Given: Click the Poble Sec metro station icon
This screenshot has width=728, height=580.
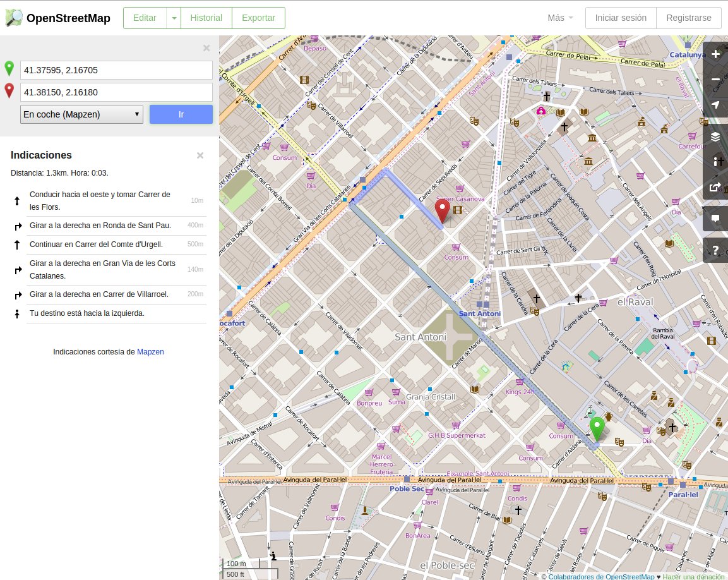Looking at the screenshot, I should [407, 479].
